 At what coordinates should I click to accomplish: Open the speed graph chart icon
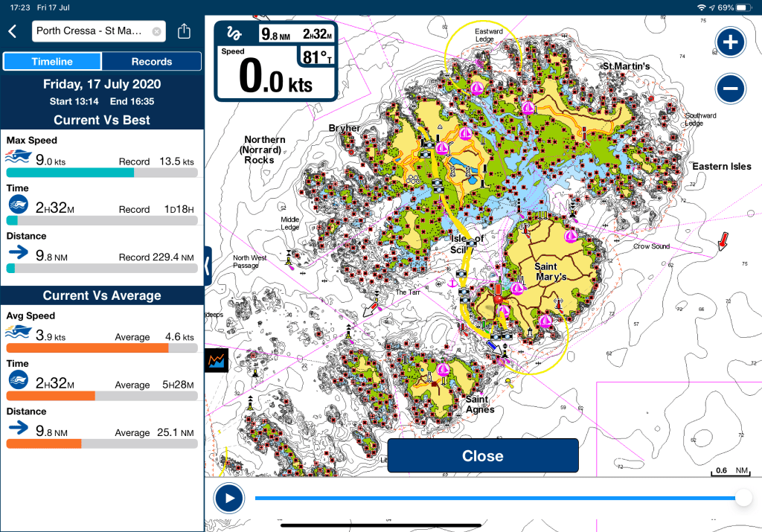coord(217,361)
